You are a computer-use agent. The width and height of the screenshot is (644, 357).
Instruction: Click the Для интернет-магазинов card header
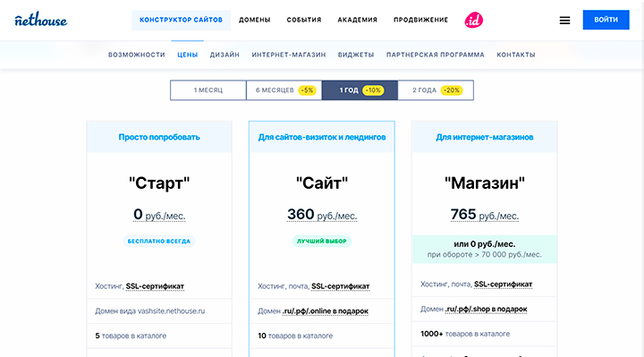tap(485, 137)
